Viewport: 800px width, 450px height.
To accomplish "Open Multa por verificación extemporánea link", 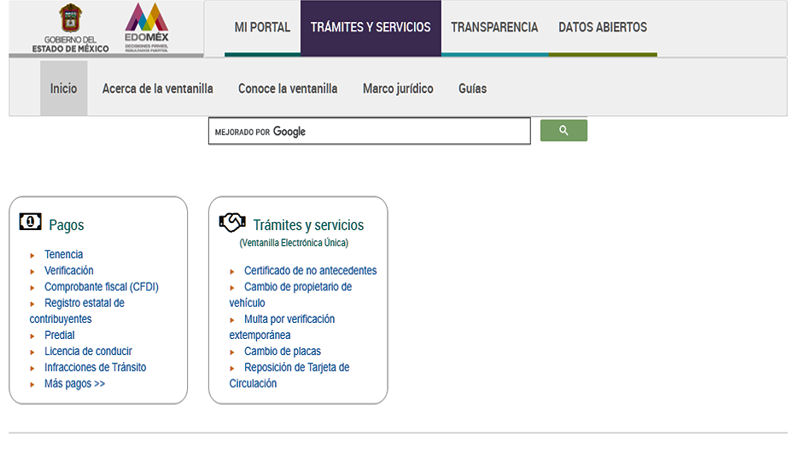I will tap(282, 327).
